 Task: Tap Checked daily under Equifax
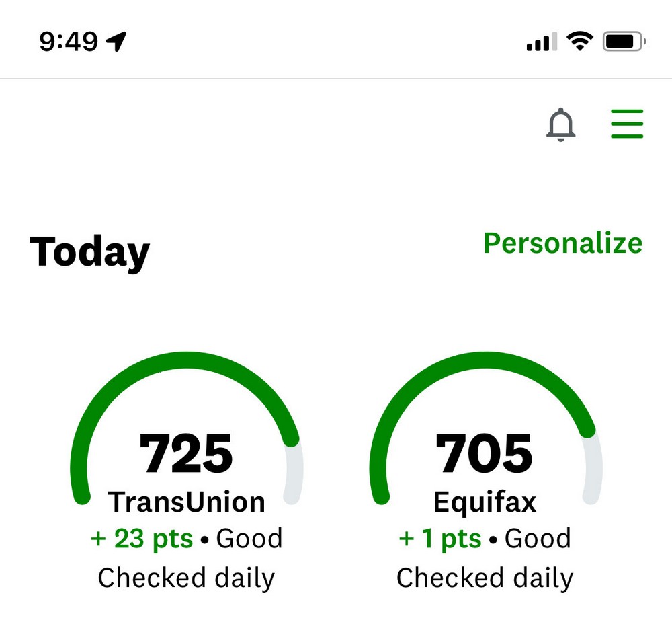[x=485, y=578]
